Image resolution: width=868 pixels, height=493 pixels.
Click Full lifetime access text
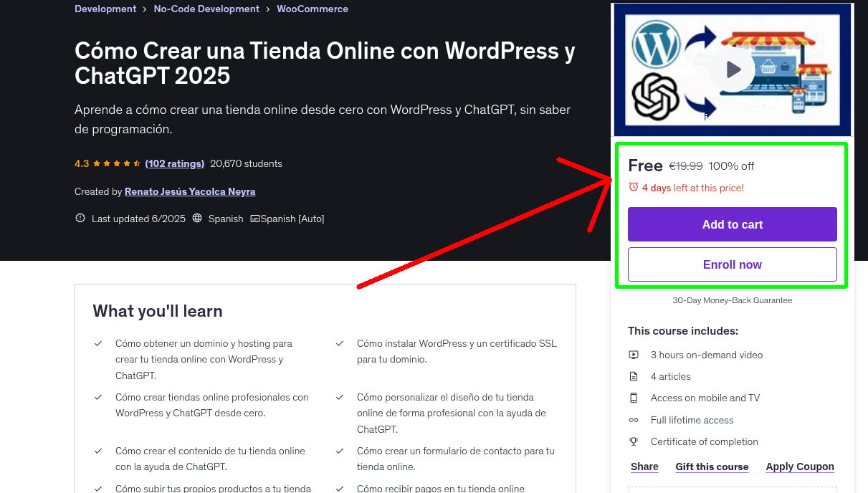692,420
